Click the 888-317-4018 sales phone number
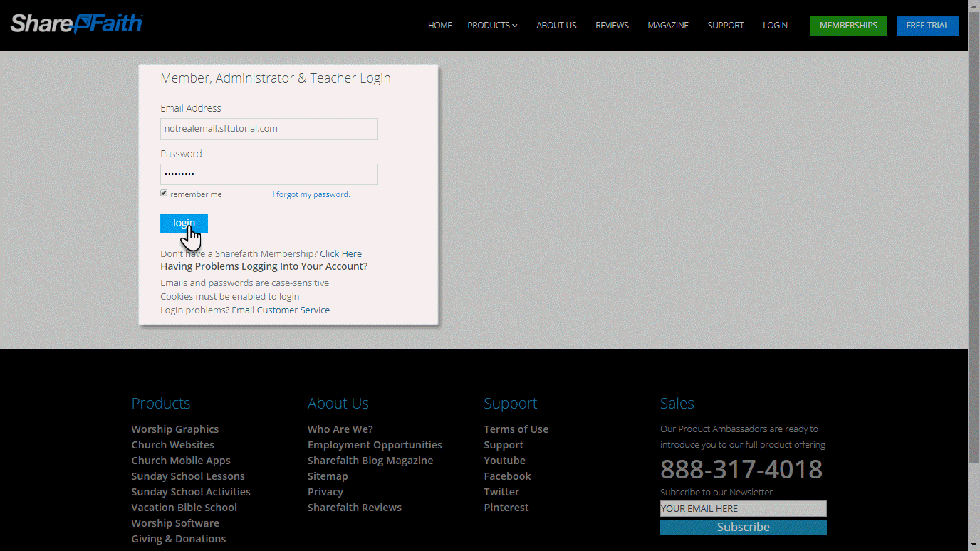This screenshot has width=980, height=551. [741, 469]
